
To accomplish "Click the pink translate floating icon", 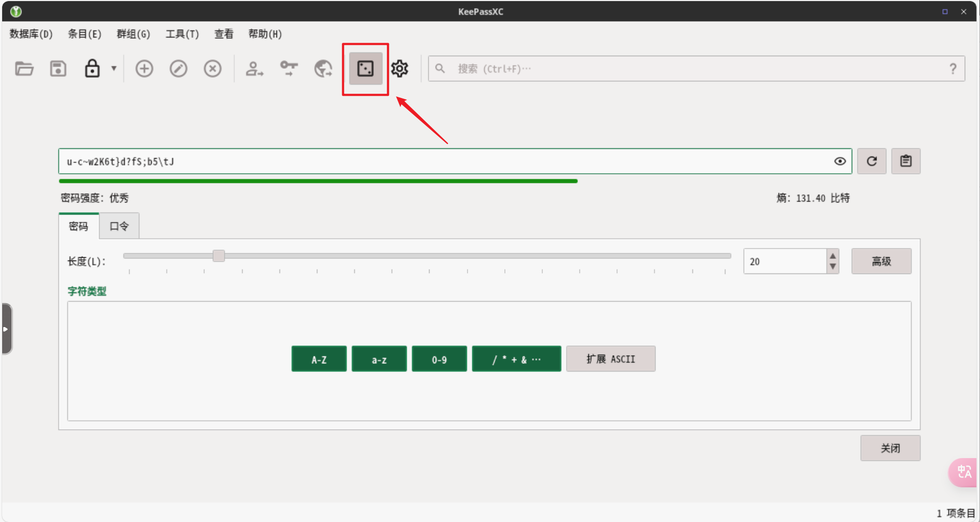I will [x=964, y=472].
